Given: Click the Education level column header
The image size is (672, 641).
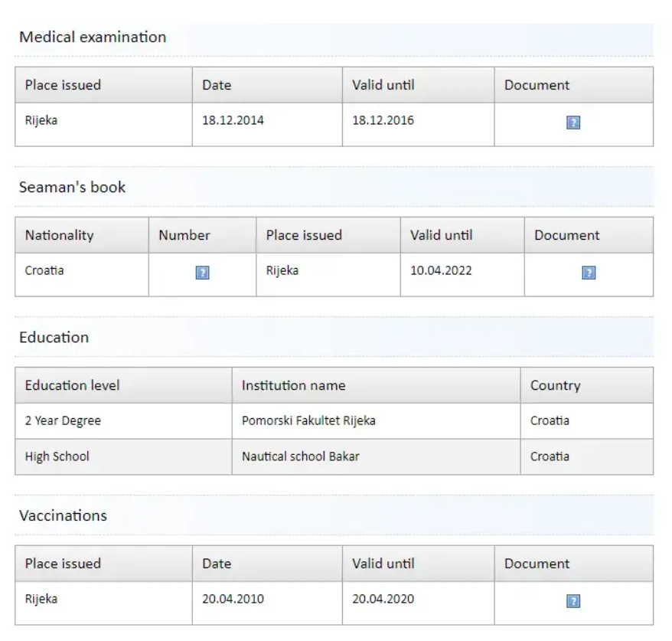Looking at the screenshot, I should coord(72,385).
